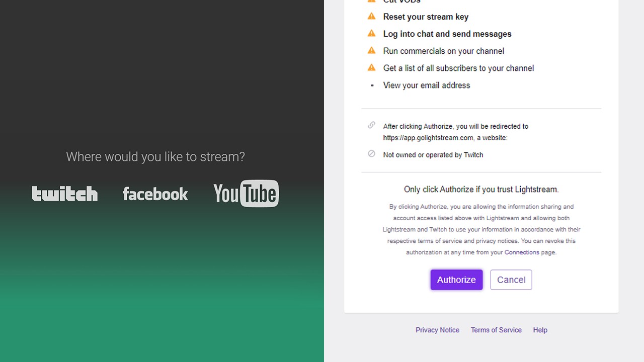644x362 pixels.
Task: Open the Connections page link
Action: 522,252
